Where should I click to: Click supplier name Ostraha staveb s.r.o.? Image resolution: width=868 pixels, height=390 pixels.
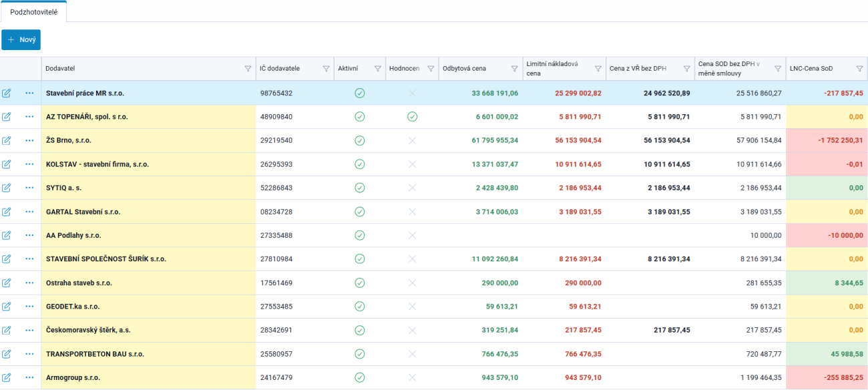pyautogui.click(x=79, y=283)
